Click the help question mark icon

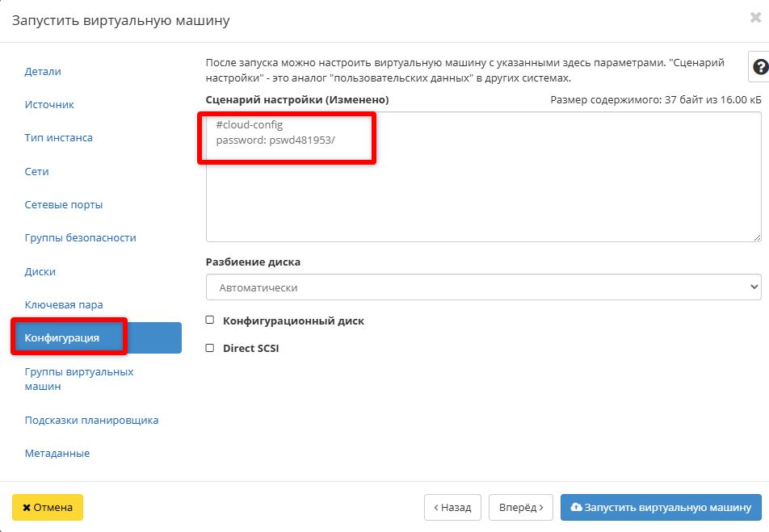click(x=759, y=67)
